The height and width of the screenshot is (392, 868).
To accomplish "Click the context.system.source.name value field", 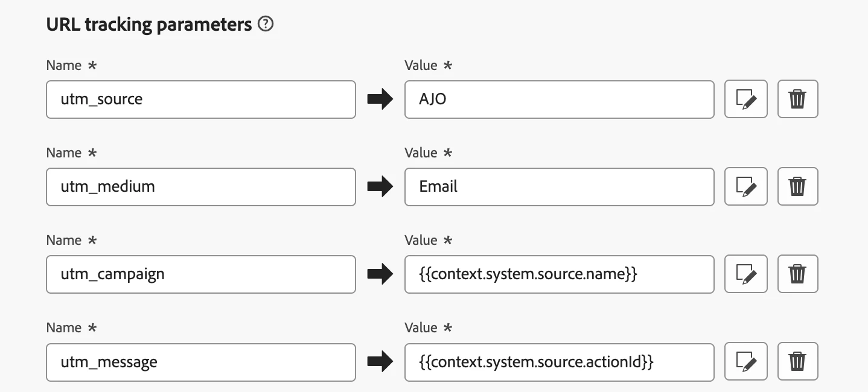I will click(559, 274).
